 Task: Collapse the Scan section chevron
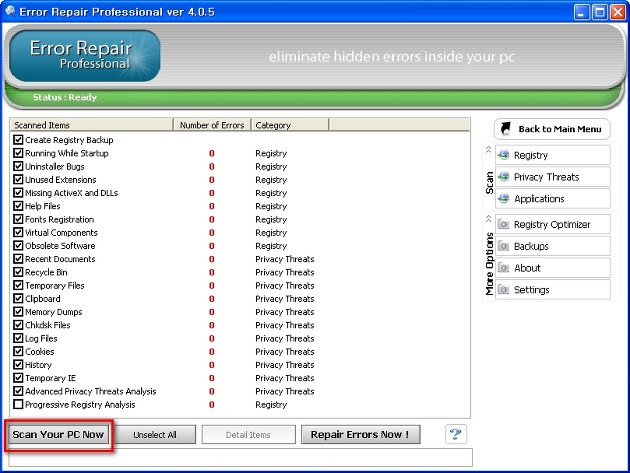[x=489, y=149]
